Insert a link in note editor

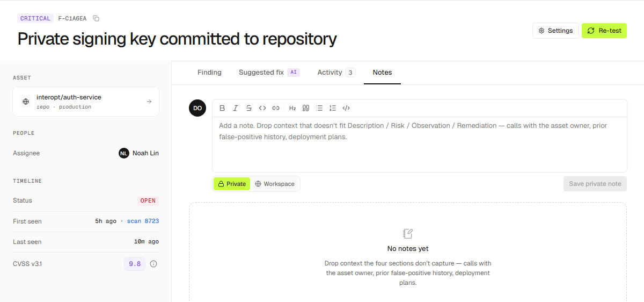coord(276,108)
